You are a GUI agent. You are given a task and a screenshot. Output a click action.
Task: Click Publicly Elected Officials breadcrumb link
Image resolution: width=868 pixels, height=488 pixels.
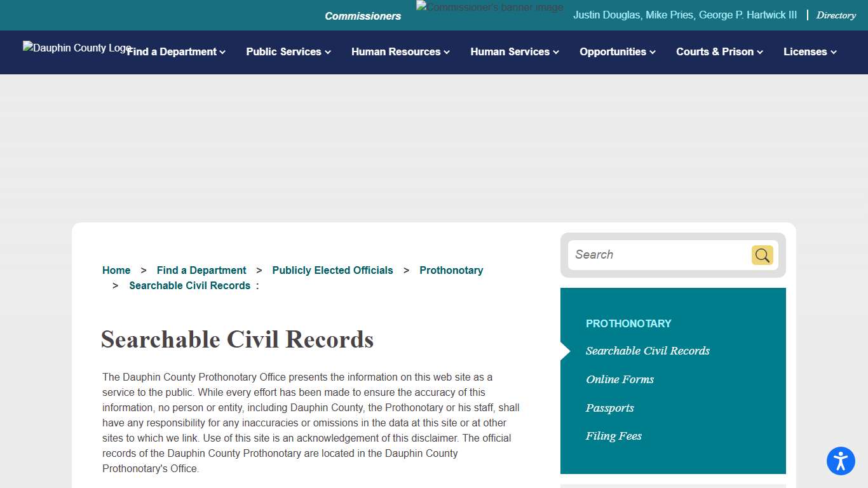point(332,270)
